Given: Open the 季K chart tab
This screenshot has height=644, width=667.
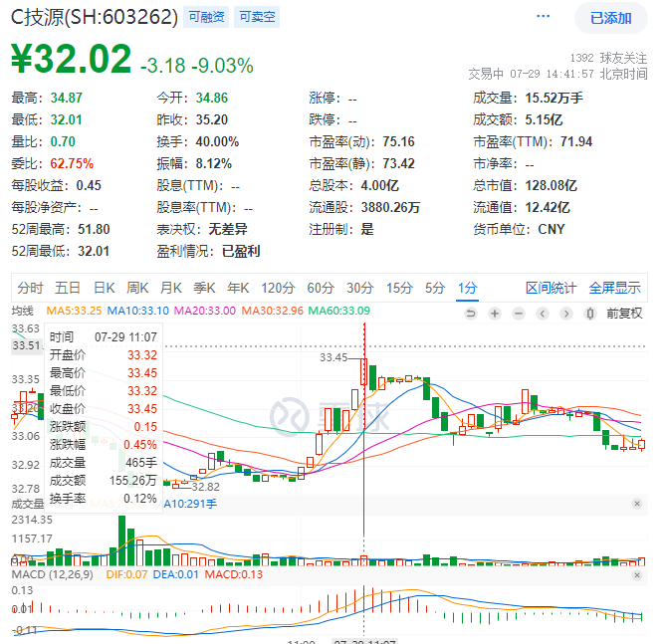Looking at the screenshot, I should point(204,288).
